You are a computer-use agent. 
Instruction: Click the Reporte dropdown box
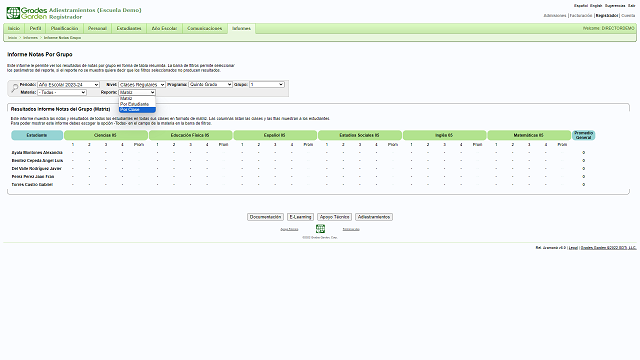point(137,93)
